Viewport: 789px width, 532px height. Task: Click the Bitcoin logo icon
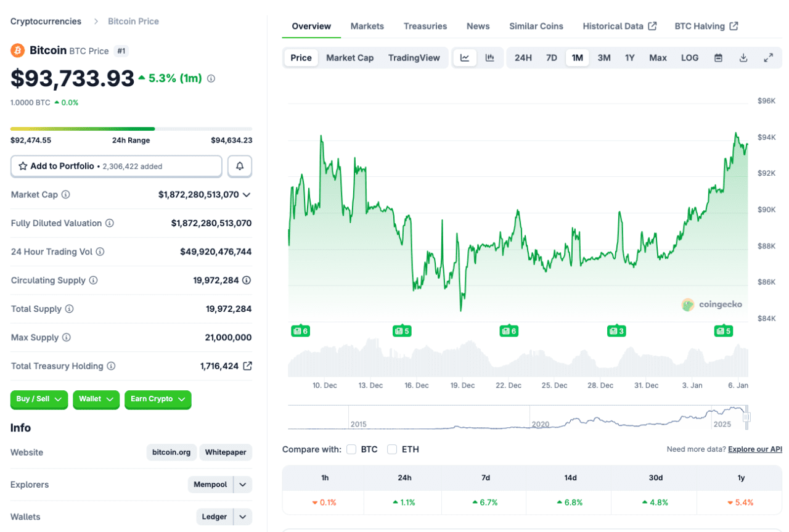click(x=18, y=51)
